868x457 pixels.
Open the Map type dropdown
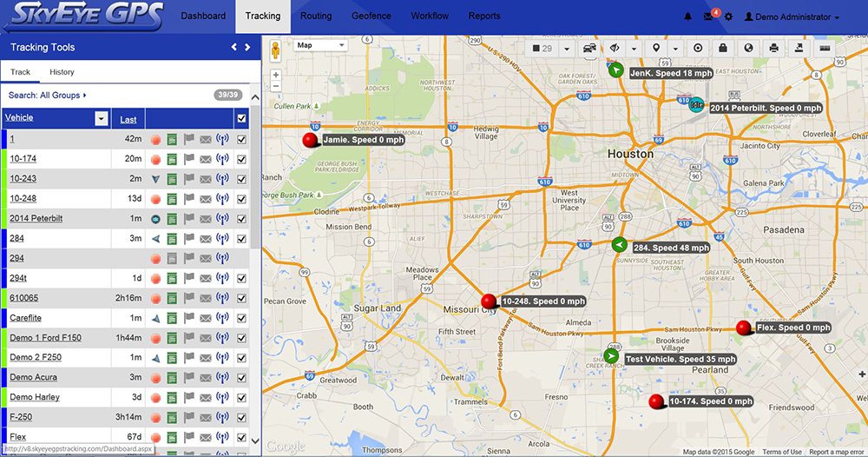pyautogui.click(x=320, y=45)
